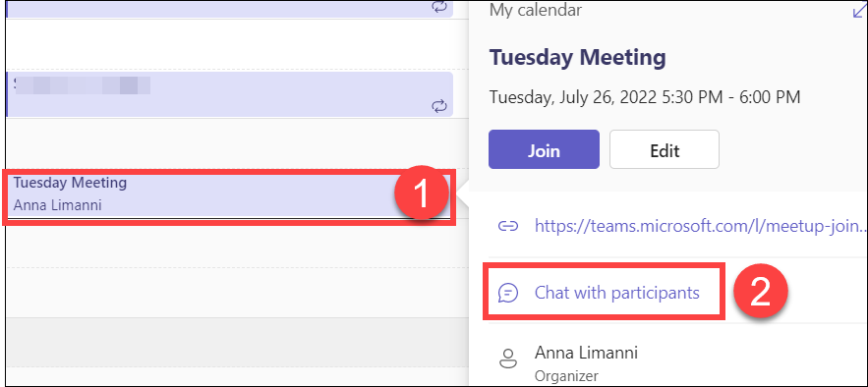Image resolution: width=868 pixels, height=387 pixels.
Task: Edit the Tuesday Meeting
Action: pos(665,149)
